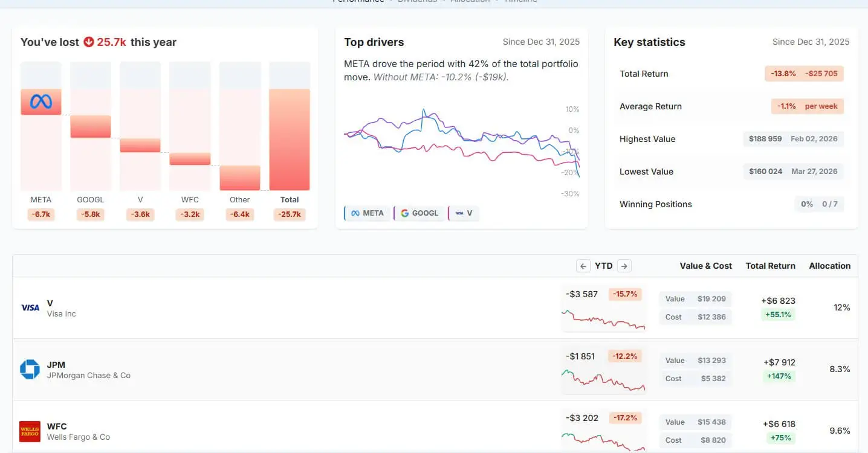Image resolution: width=868 pixels, height=453 pixels.
Task: Toggle META series in Top drivers legend
Action: pos(367,213)
